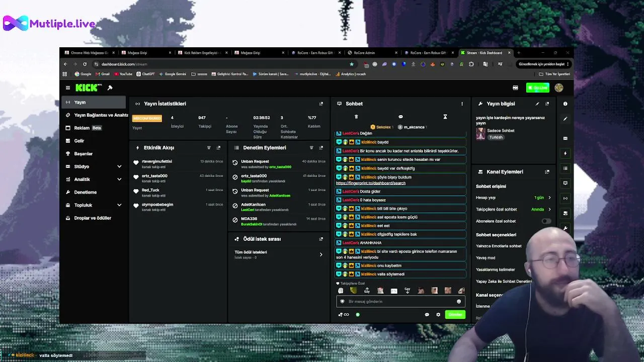Open Reklam Beta sidebar item
Screen dimensions: 644x362
pyautogui.click(x=94, y=128)
